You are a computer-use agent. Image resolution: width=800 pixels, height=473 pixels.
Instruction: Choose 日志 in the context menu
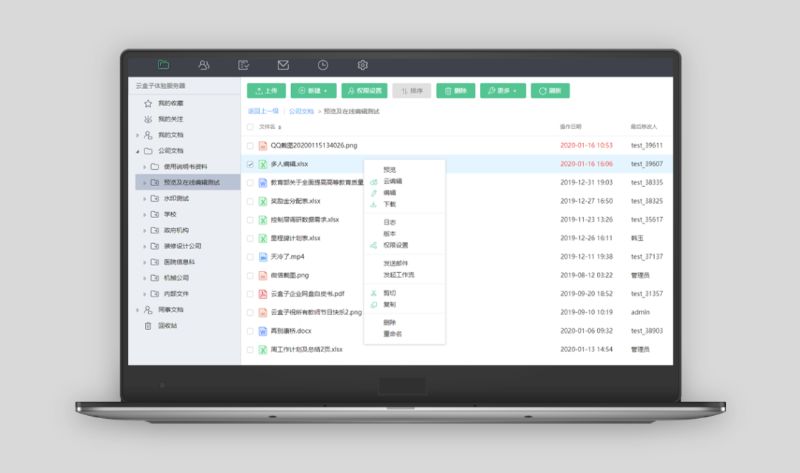(389, 222)
